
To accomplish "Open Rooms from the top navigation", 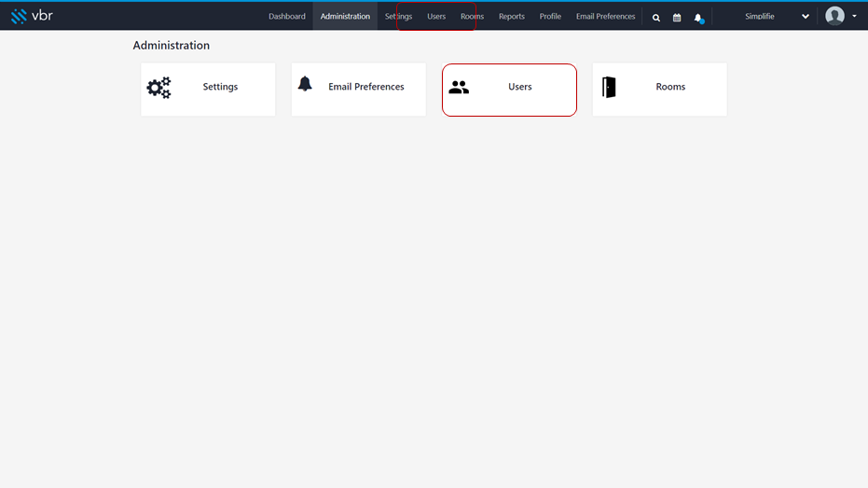I will tap(472, 17).
